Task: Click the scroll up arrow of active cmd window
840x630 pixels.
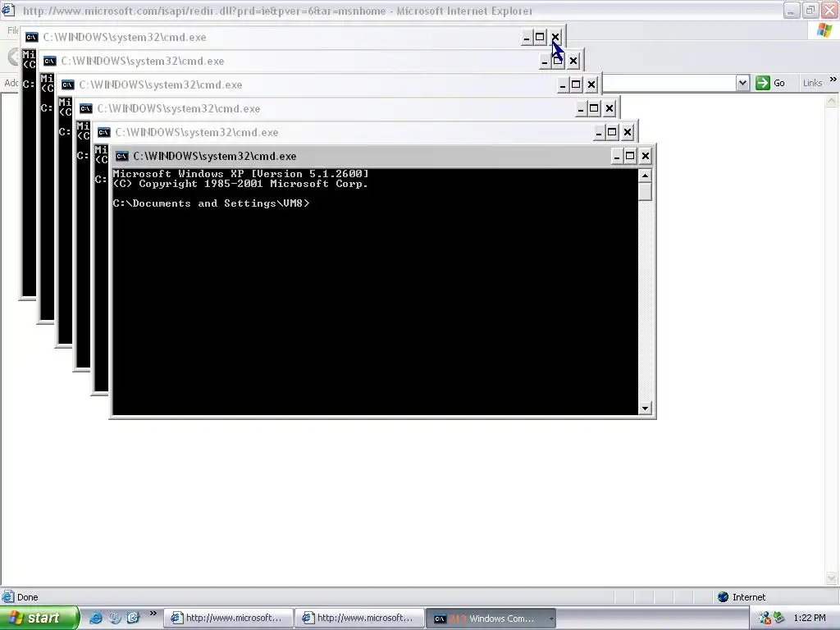Action: point(645,176)
